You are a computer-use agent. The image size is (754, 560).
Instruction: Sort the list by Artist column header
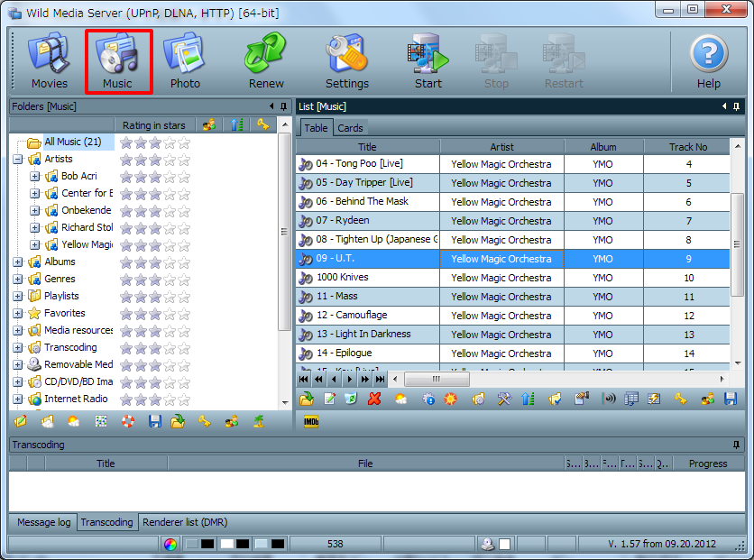tap(502, 147)
